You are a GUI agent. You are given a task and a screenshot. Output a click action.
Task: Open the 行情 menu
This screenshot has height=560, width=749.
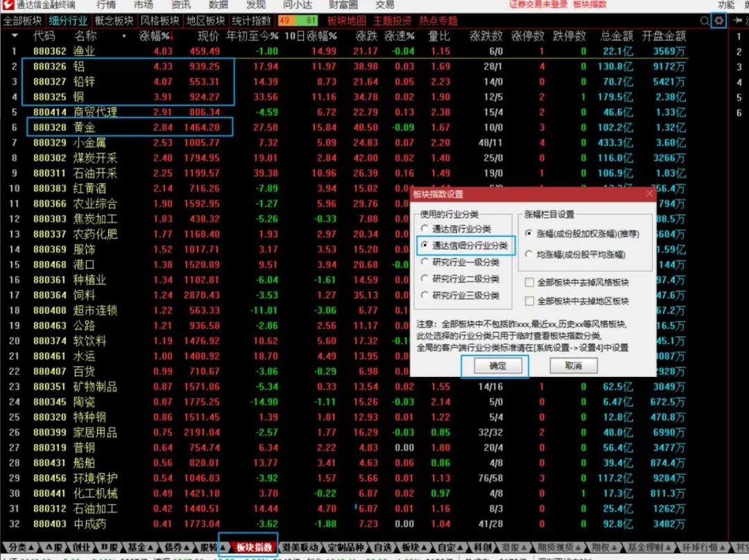tap(107, 5)
